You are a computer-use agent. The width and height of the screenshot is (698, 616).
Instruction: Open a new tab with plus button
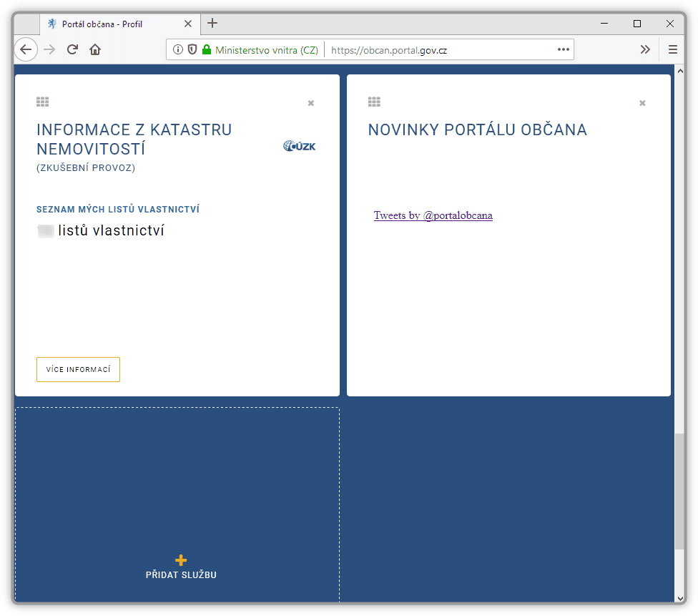pyautogui.click(x=212, y=23)
